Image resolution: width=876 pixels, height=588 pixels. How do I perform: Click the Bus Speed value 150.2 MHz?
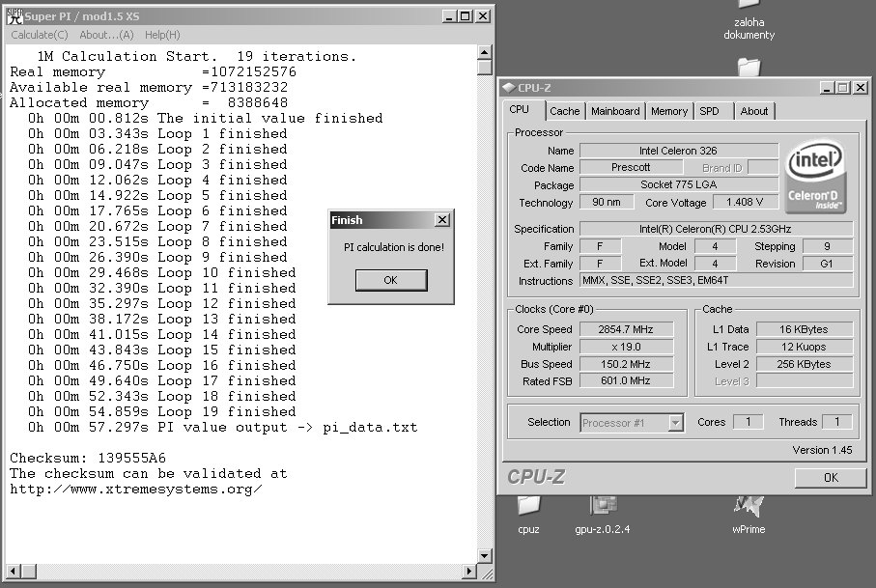(x=626, y=364)
